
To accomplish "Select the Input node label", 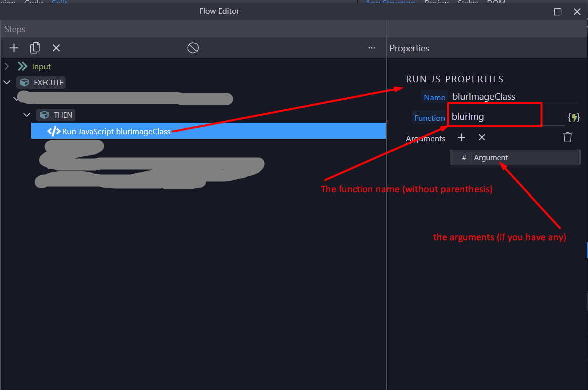I will click(x=41, y=66).
